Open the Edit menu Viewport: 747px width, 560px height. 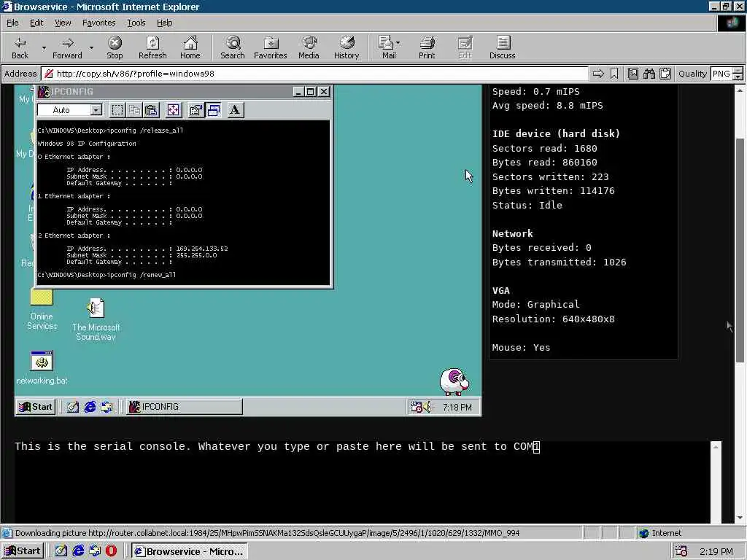click(x=36, y=23)
